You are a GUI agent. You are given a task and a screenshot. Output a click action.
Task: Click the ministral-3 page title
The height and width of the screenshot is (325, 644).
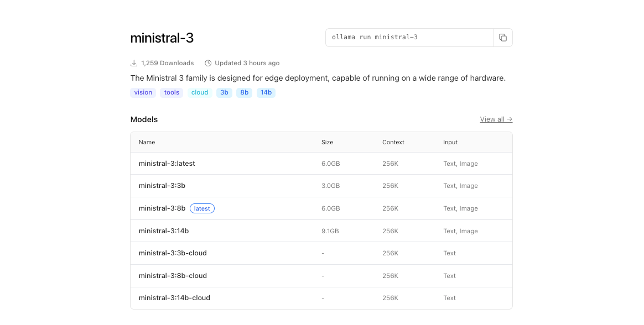(x=162, y=38)
